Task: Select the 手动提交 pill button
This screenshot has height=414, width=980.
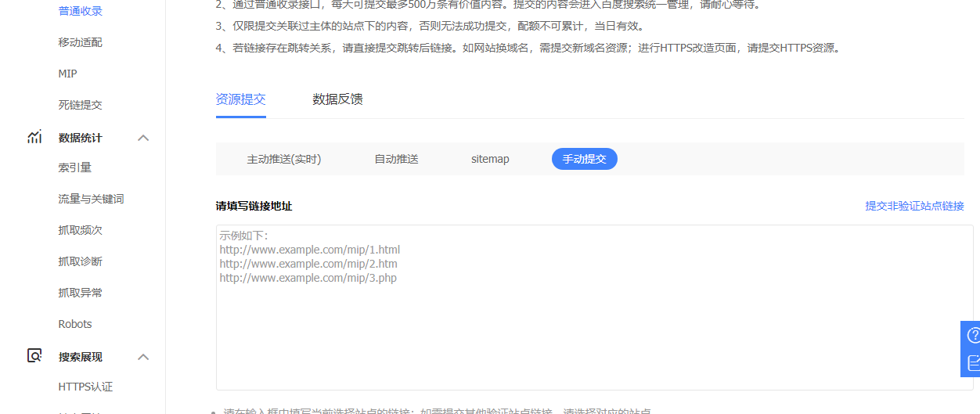Action: click(584, 159)
